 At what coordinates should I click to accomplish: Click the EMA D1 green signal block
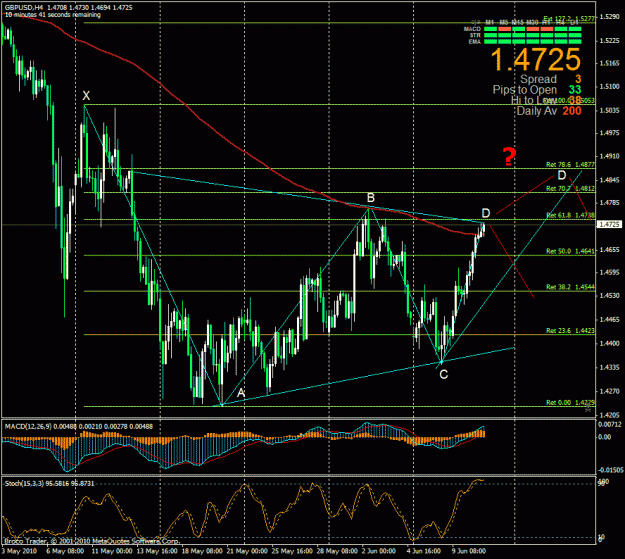(x=575, y=41)
